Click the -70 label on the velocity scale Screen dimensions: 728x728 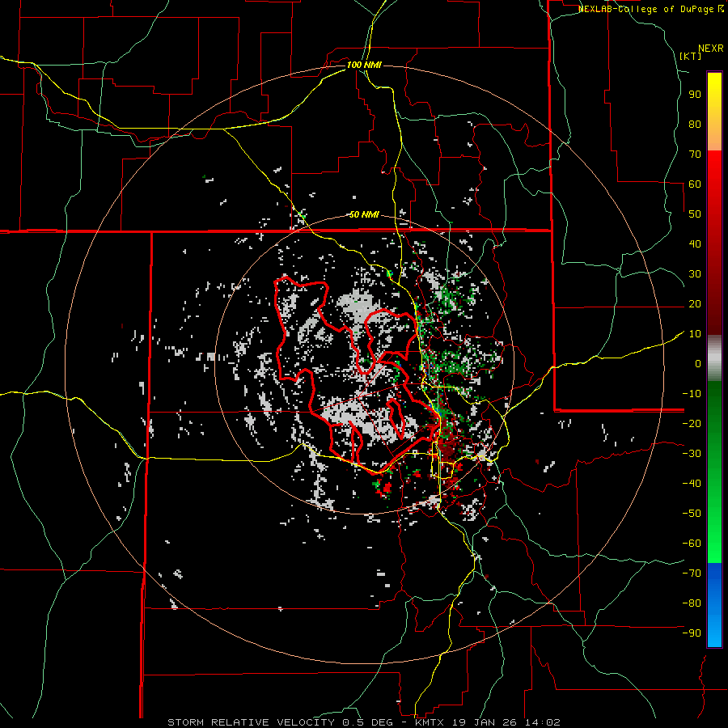[x=692, y=574]
